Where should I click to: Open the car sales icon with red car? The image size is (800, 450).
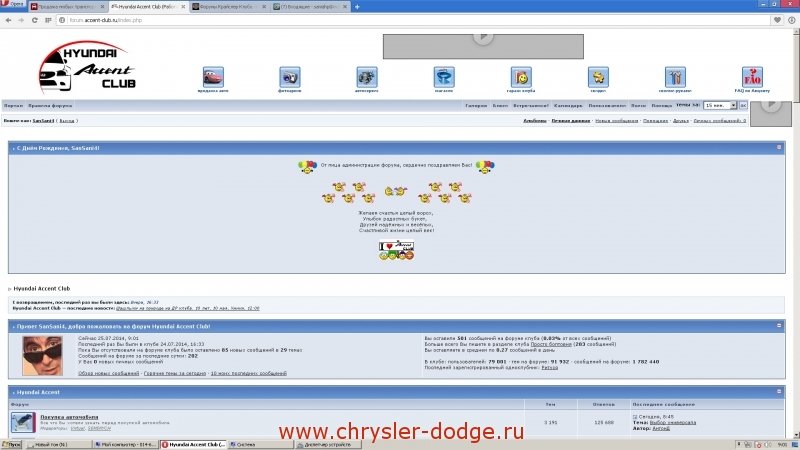click(x=213, y=78)
